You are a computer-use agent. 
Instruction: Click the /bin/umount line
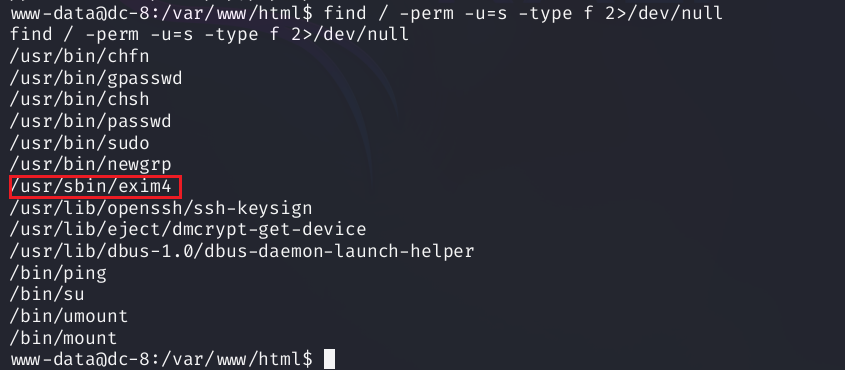tap(69, 316)
